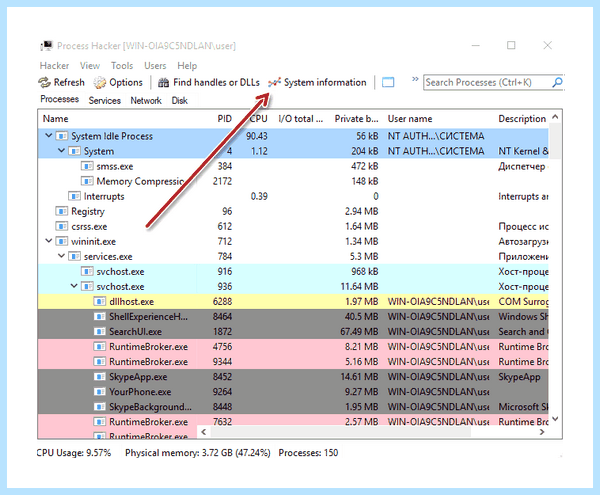This screenshot has width=600, height=495.
Task: Click the Refresh toolbar icon
Action: [x=44, y=83]
